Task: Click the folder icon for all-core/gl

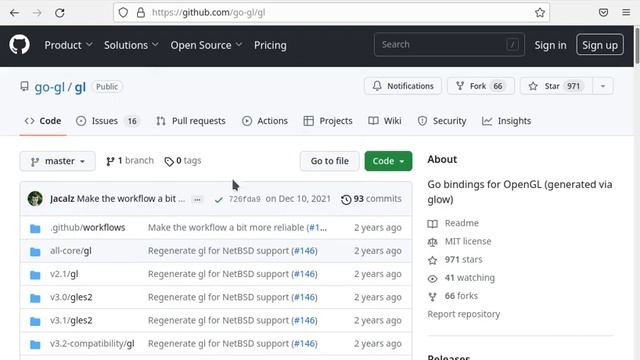Action: coord(36,251)
